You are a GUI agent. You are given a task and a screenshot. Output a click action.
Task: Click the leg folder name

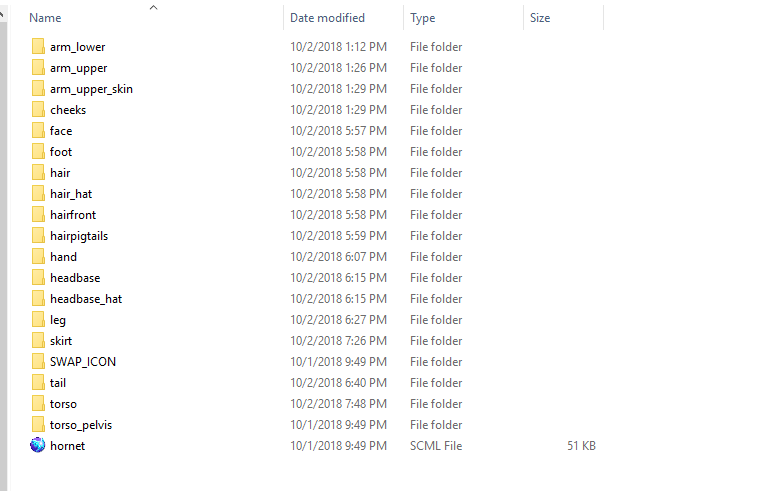(58, 320)
